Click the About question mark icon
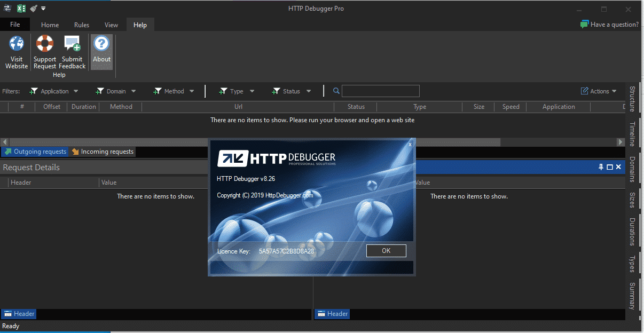This screenshot has width=644, height=333. (101, 44)
